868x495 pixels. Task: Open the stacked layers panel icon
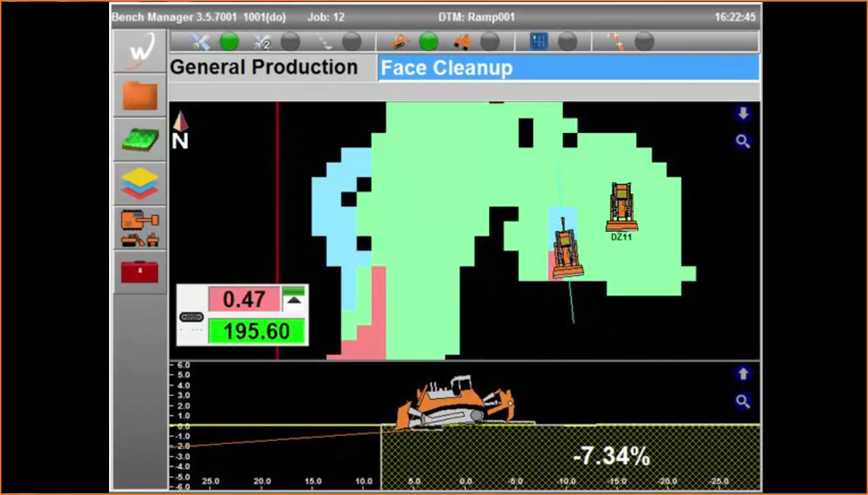(139, 183)
